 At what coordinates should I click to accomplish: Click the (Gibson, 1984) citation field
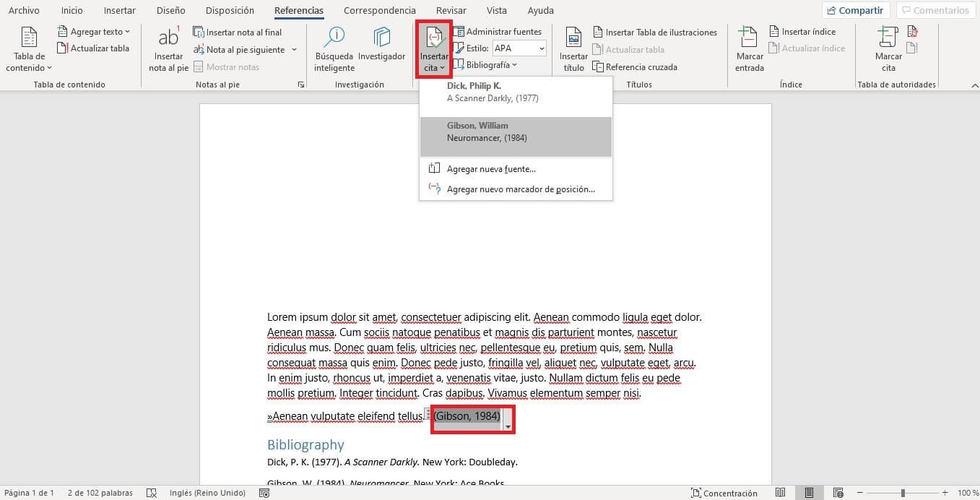click(x=467, y=417)
